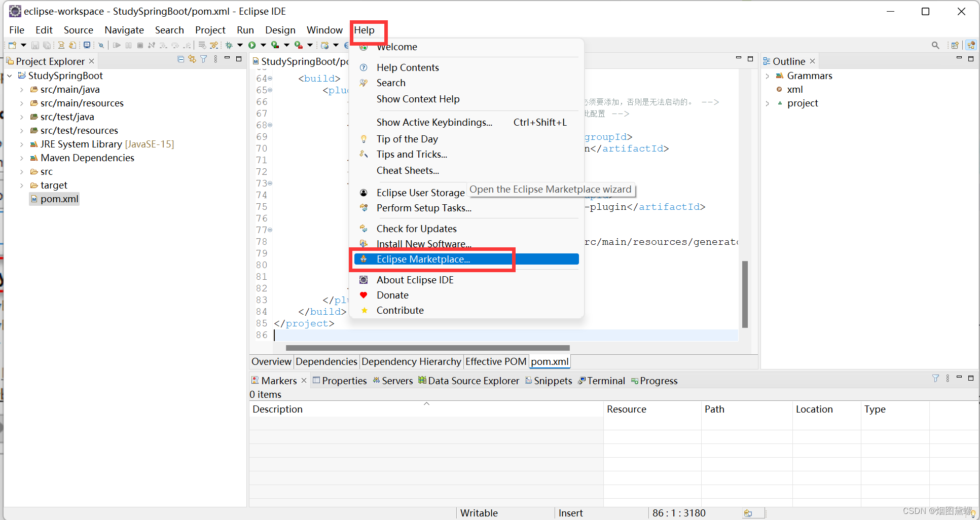Click the editor horizontal scrollbar thumb

[x=427, y=348]
